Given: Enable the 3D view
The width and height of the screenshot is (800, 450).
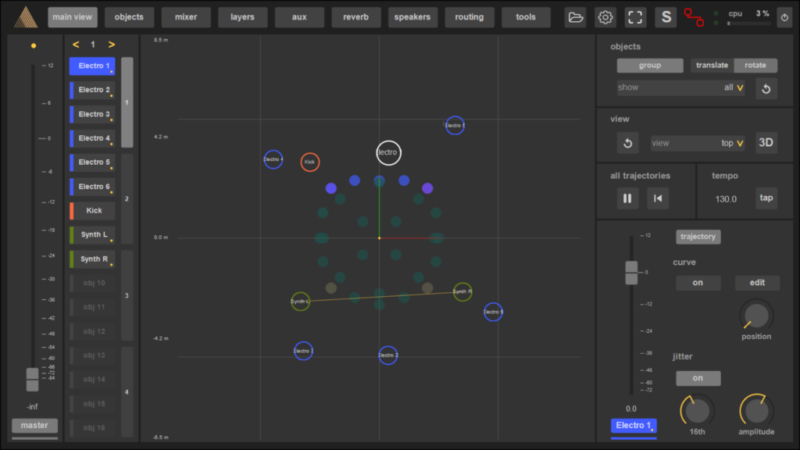Looking at the screenshot, I should tap(766, 143).
